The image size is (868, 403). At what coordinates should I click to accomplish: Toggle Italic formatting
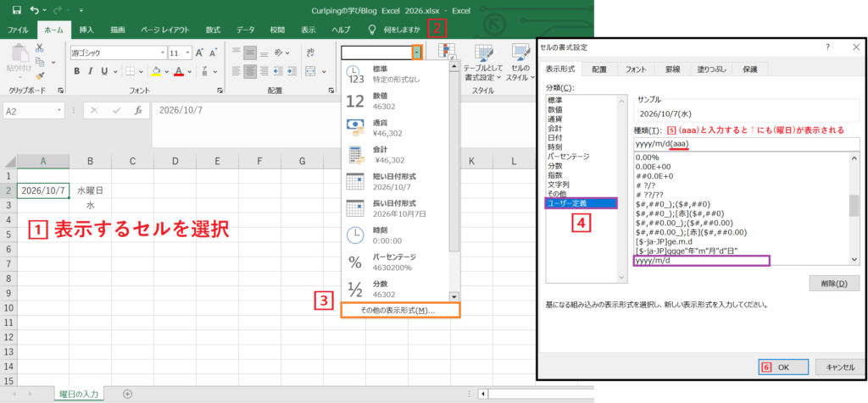click(x=90, y=71)
